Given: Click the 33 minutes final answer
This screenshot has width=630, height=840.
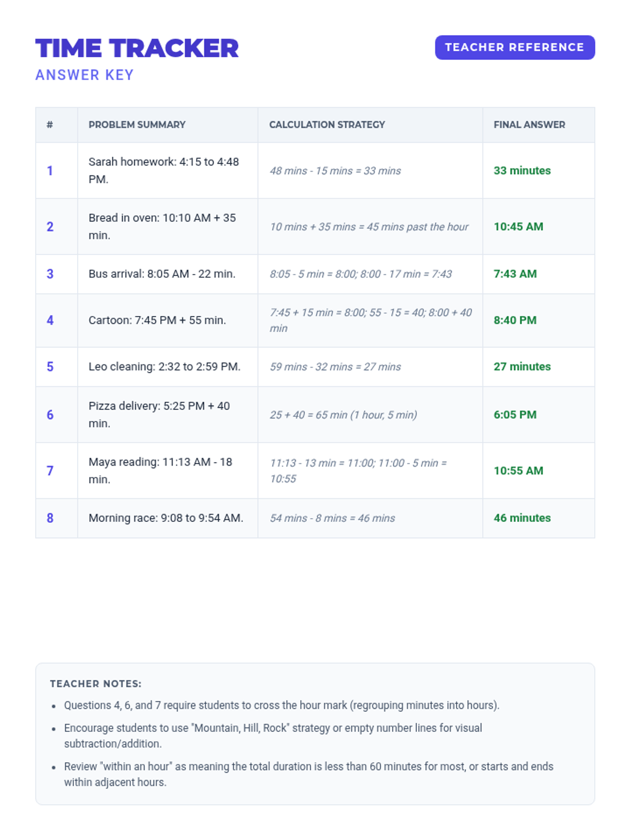Looking at the screenshot, I should pos(522,171).
